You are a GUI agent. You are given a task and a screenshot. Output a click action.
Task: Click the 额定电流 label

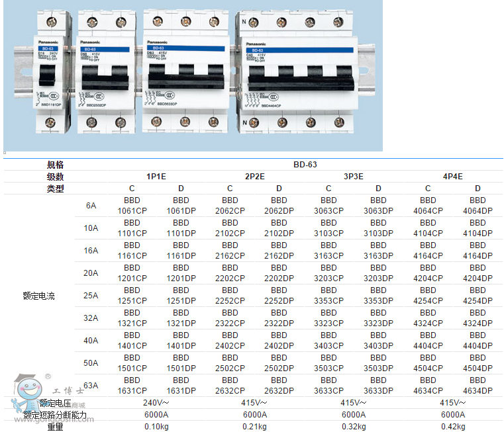tap(39, 296)
